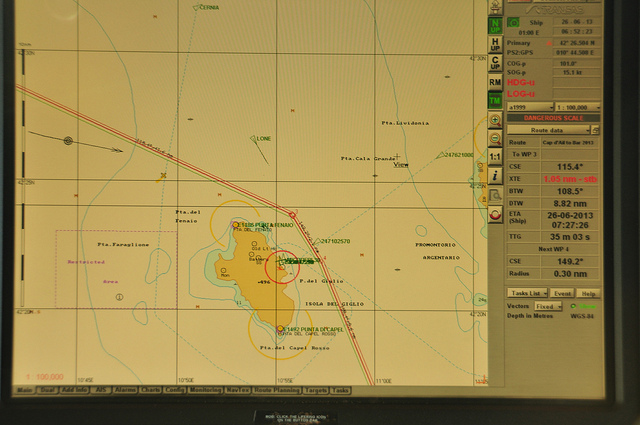
Task: Click the ETA time 07:27:26
Action: click(570, 225)
